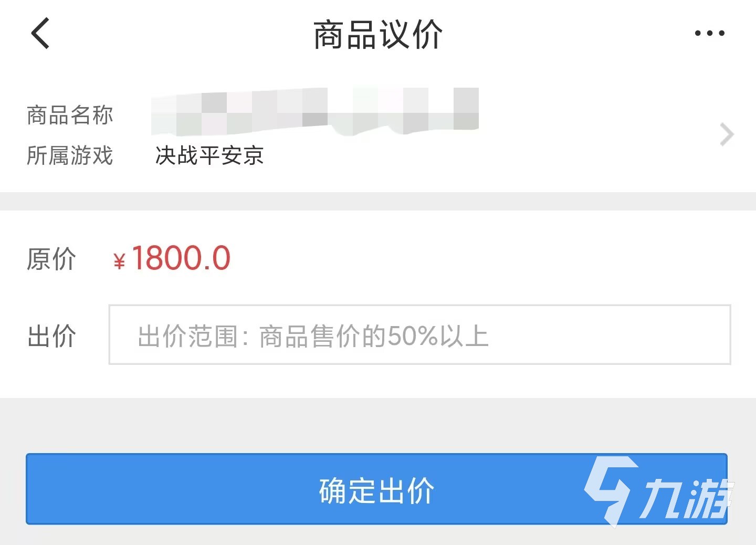
Task: Tap the blurred product name
Action: coord(315,111)
